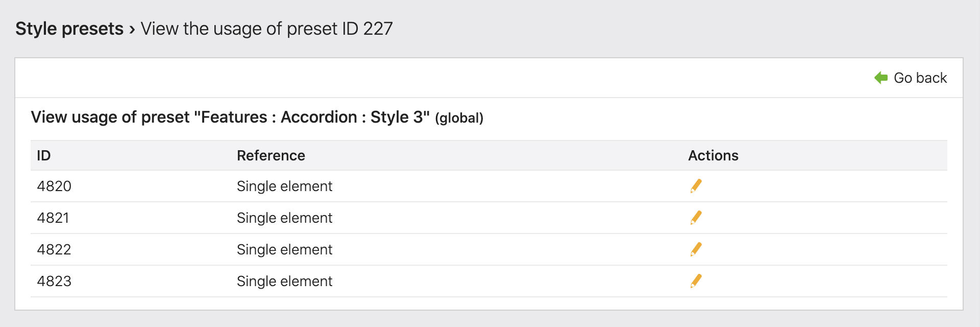Open the Style presets breadcrumb link
The height and width of the screenshot is (327, 980).
point(69,28)
